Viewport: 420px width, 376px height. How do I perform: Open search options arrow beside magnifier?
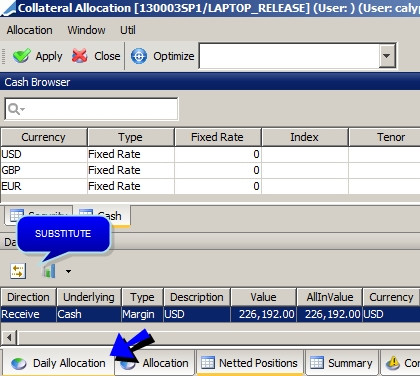click(23, 109)
